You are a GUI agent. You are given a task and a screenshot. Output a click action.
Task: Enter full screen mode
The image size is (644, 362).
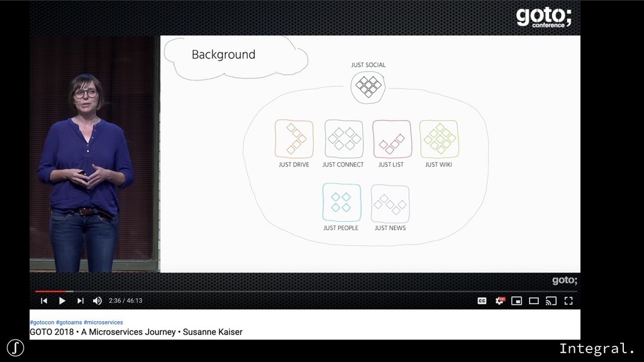pos(569,301)
